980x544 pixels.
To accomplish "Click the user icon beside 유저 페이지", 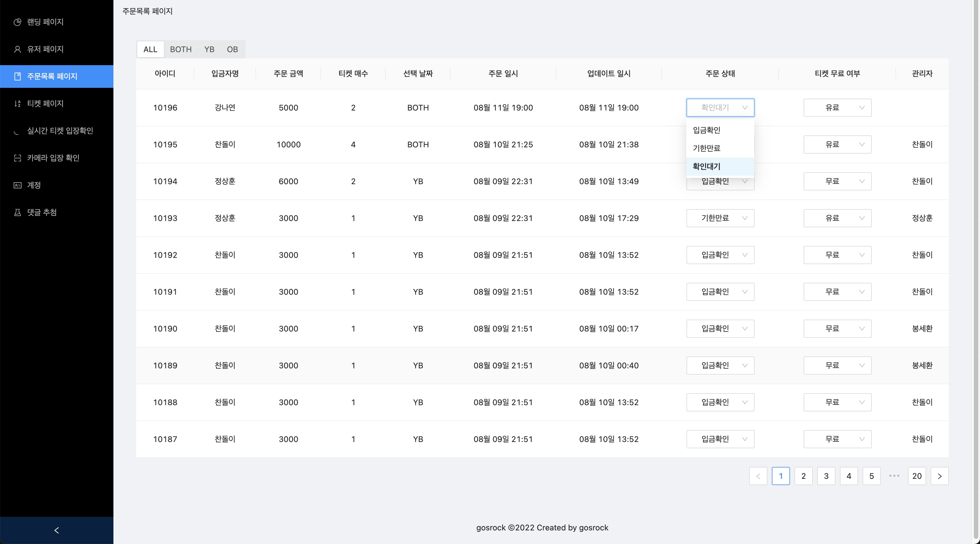I will (18, 49).
